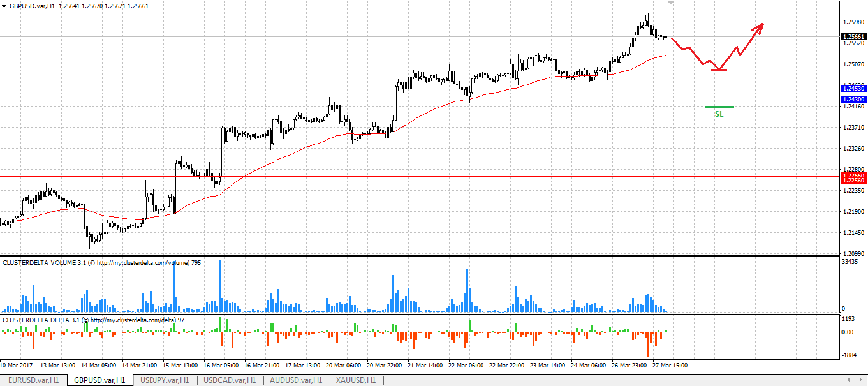This screenshot has height=386, width=868.
Task: Click the 1.25070 price axis value
Action: 853,64
